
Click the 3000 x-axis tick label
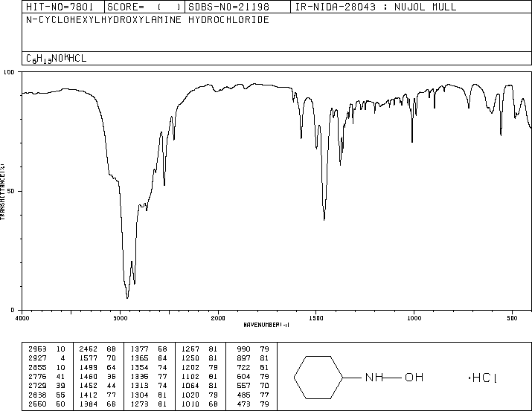pyautogui.click(x=120, y=318)
